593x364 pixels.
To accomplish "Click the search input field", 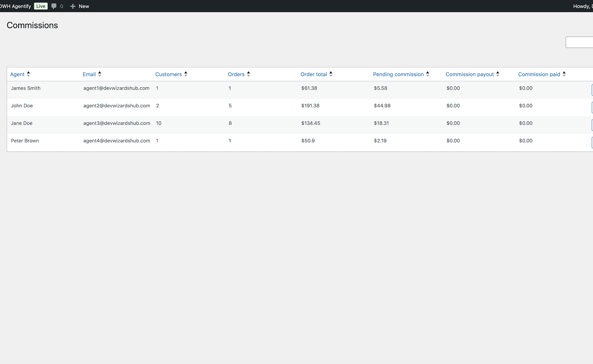I will pos(579,42).
